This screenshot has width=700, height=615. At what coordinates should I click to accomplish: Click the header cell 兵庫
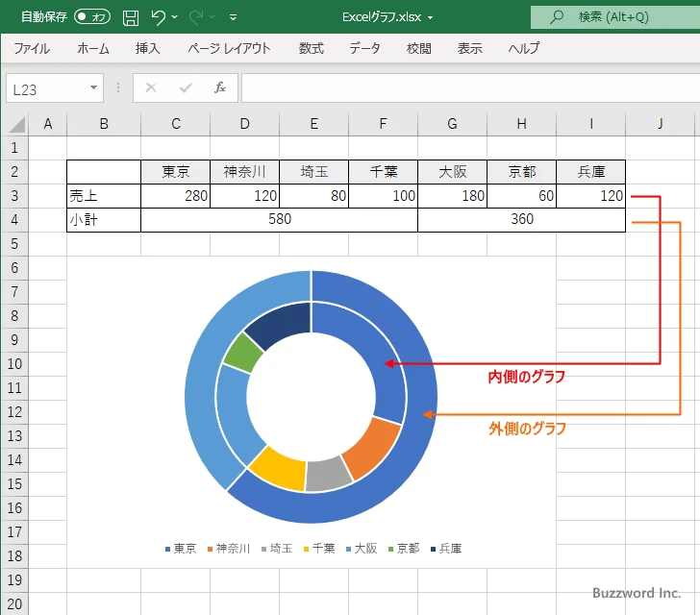point(591,172)
